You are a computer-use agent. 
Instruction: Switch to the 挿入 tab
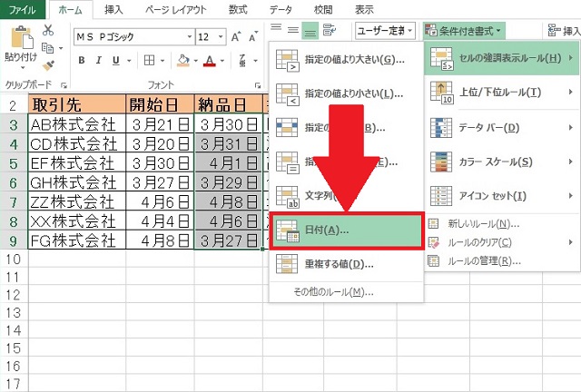click(x=113, y=10)
